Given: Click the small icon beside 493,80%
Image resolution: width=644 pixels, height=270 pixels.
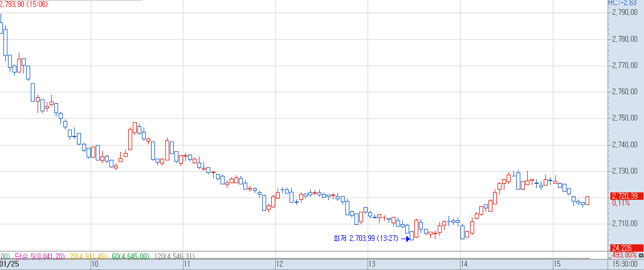Looking at the screenshot, I should click(641, 256).
